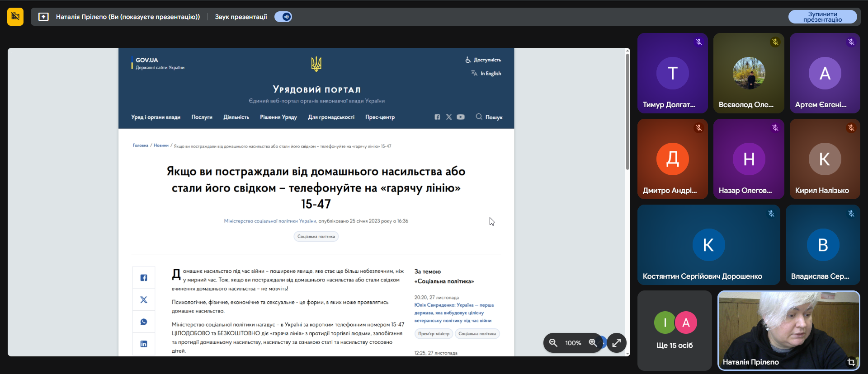Open the Ще 15 осіб participants tile
Image resolution: width=868 pixels, height=374 pixels.
click(x=675, y=331)
